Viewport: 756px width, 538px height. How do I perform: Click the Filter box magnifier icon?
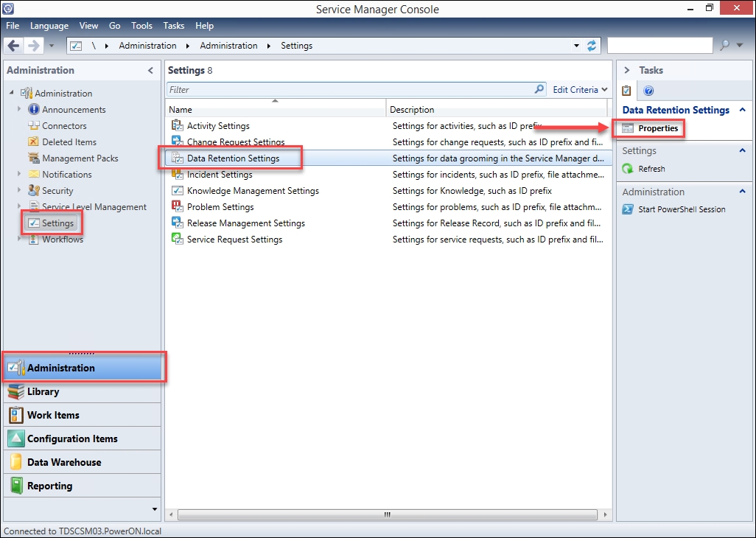pyautogui.click(x=539, y=89)
